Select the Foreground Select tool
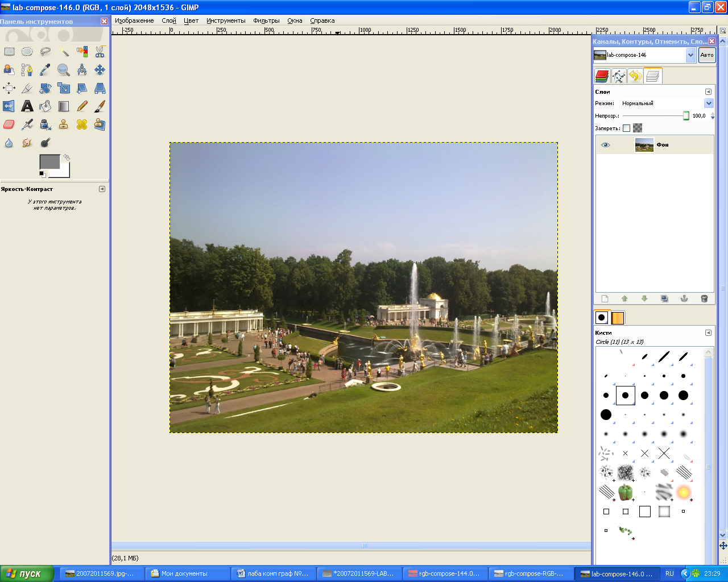This screenshot has width=728, height=582. click(x=9, y=70)
